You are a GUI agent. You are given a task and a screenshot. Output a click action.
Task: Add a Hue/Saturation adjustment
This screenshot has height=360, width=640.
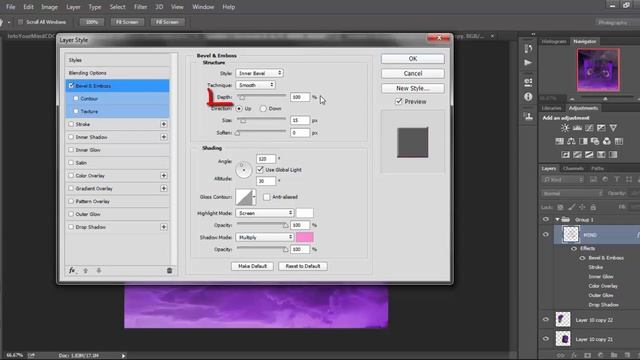point(559,141)
